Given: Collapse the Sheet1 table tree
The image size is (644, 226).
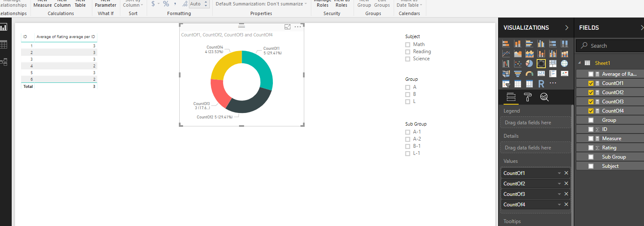Looking at the screenshot, I should (580, 63).
